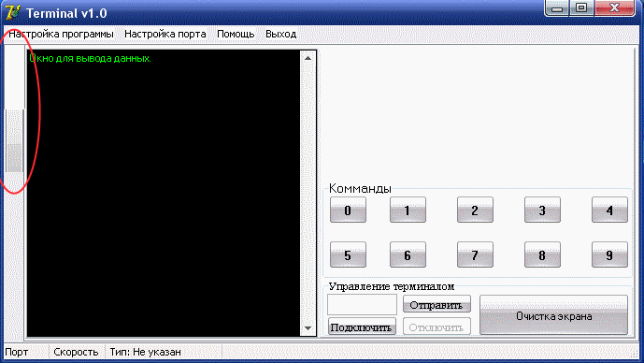Click the Очистка экрана button
Viewport: 644px width, 363px height.
(553, 315)
